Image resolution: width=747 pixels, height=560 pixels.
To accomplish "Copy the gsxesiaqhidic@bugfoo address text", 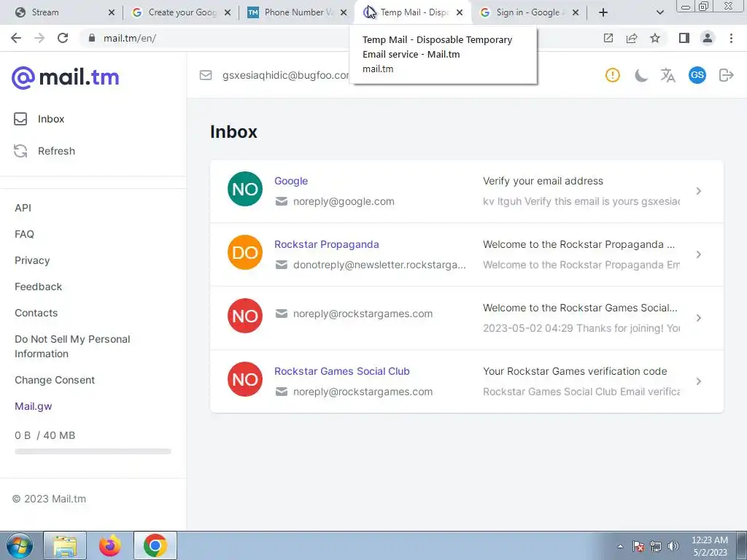I will [x=285, y=75].
